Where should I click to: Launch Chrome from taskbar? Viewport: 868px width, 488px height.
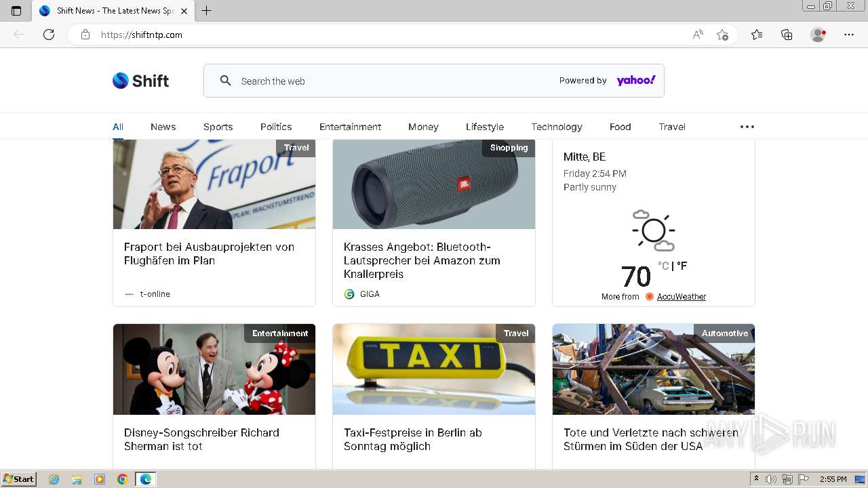(x=123, y=479)
